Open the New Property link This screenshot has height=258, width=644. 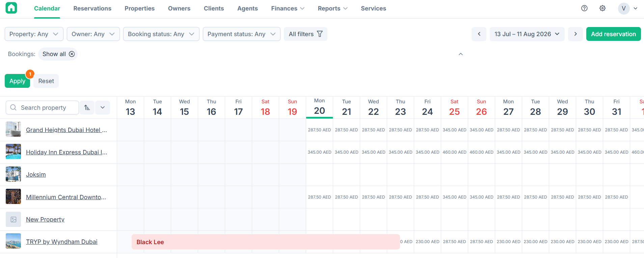tap(45, 220)
